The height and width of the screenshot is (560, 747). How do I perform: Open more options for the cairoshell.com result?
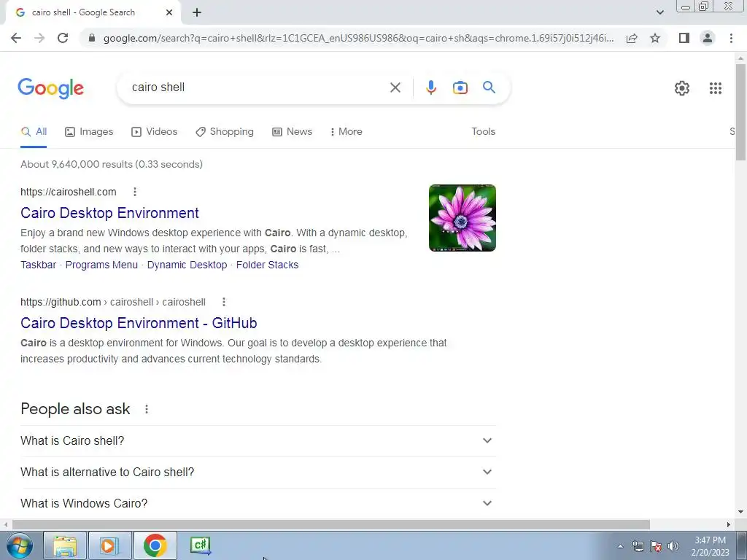pyautogui.click(x=135, y=192)
